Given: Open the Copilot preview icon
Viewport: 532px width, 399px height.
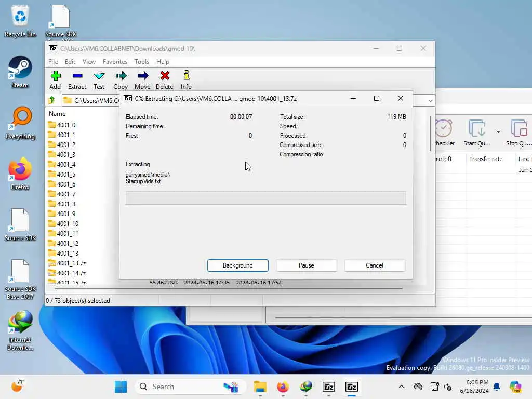Looking at the screenshot, I should click(x=515, y=387).
